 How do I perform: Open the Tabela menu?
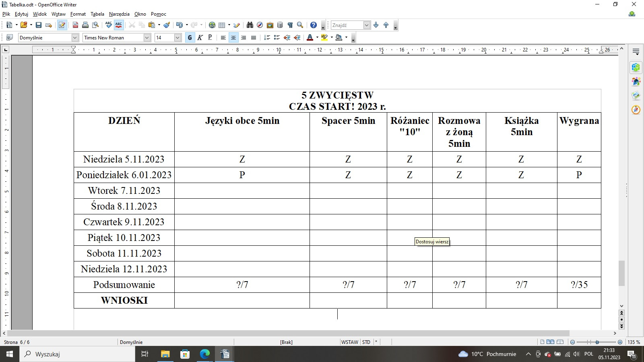(97, 14)
